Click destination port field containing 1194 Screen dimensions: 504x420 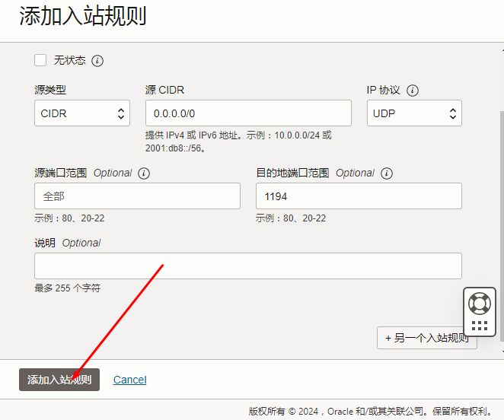(x=359, y=196)
